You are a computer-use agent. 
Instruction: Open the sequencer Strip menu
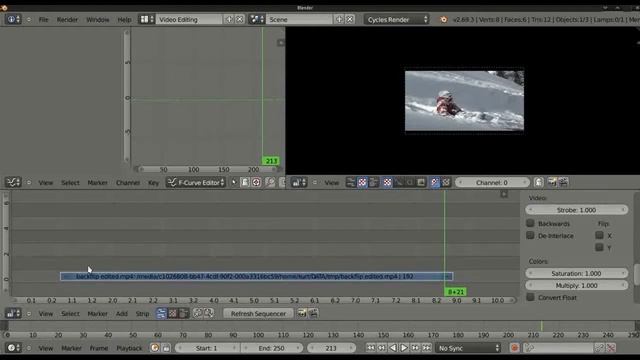click(x=142, y=313)
